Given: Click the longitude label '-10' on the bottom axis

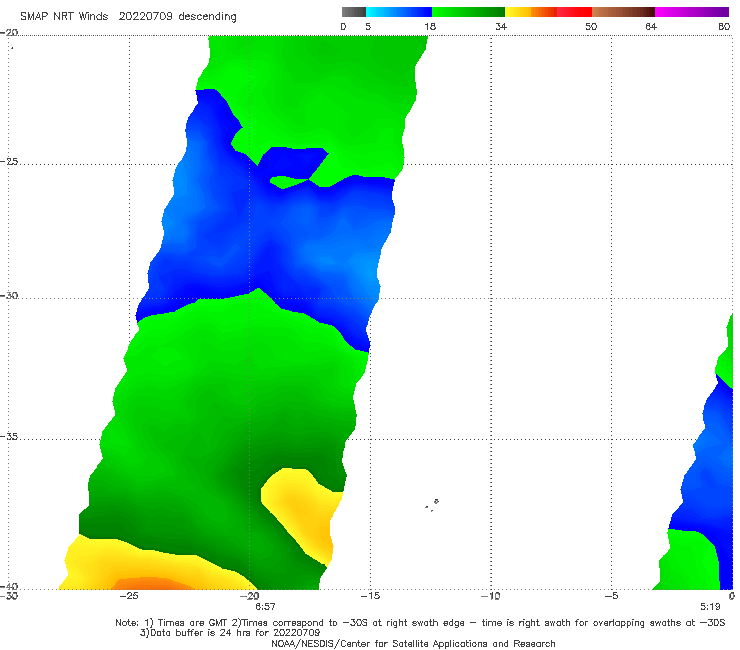Looking at the screenshot, I should pos(491,596).
